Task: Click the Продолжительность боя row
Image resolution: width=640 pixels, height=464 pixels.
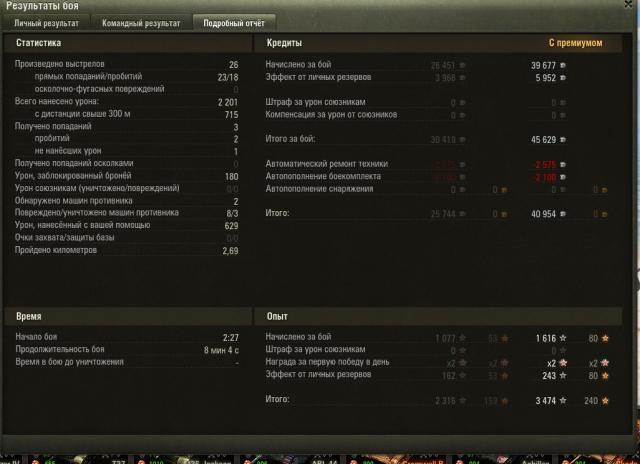Action: (127, 350)
